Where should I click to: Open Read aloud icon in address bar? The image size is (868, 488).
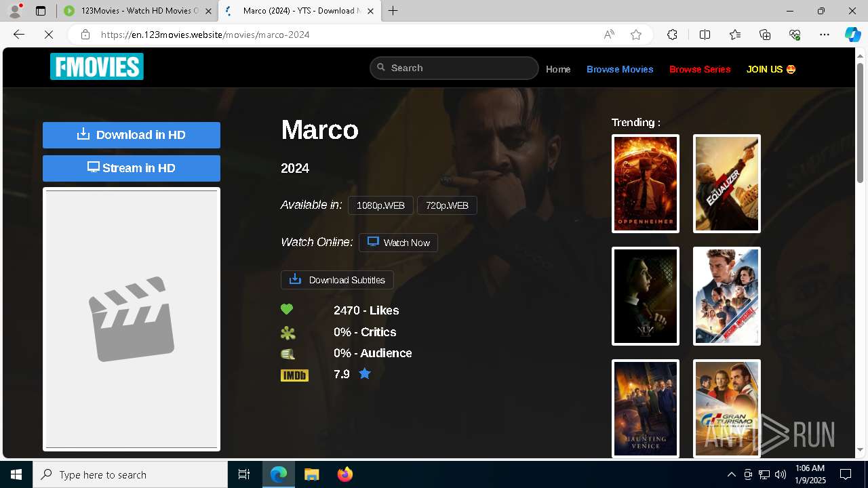(x=609, y=35)
